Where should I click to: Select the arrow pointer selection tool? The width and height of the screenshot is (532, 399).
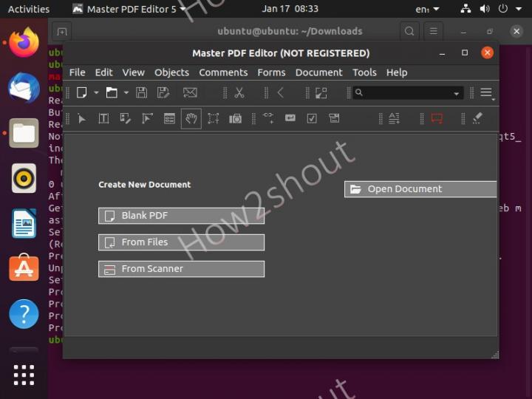click(82, 118)
